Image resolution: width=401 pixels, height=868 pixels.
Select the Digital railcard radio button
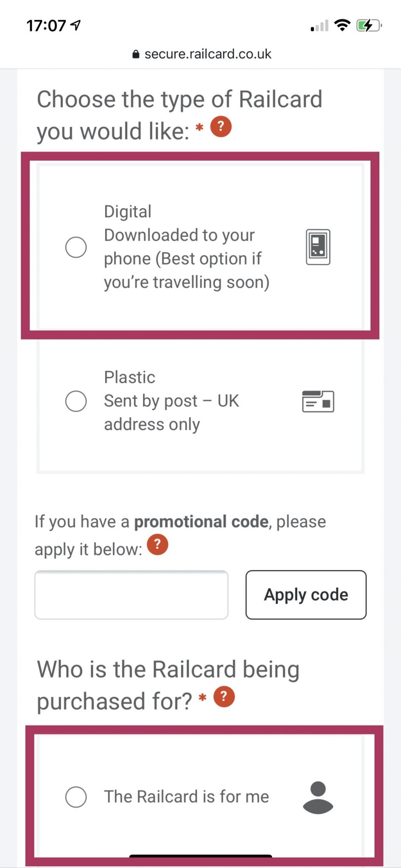[76, 247]
